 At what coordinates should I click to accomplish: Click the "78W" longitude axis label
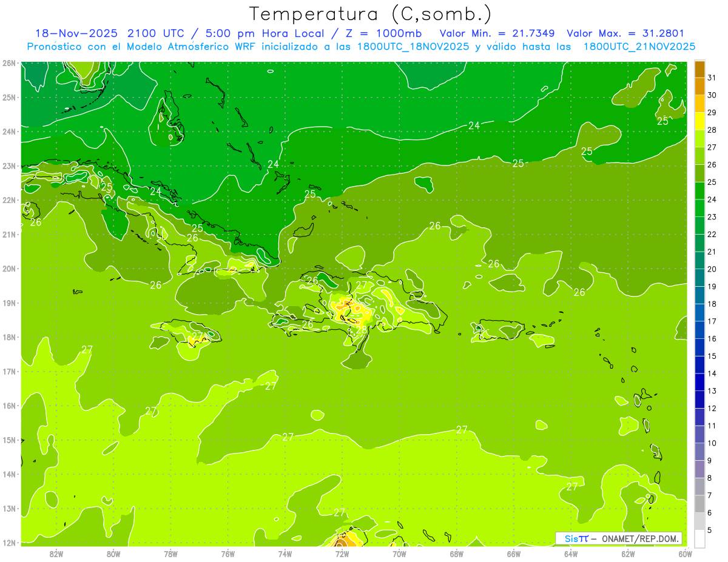[170, 553]
